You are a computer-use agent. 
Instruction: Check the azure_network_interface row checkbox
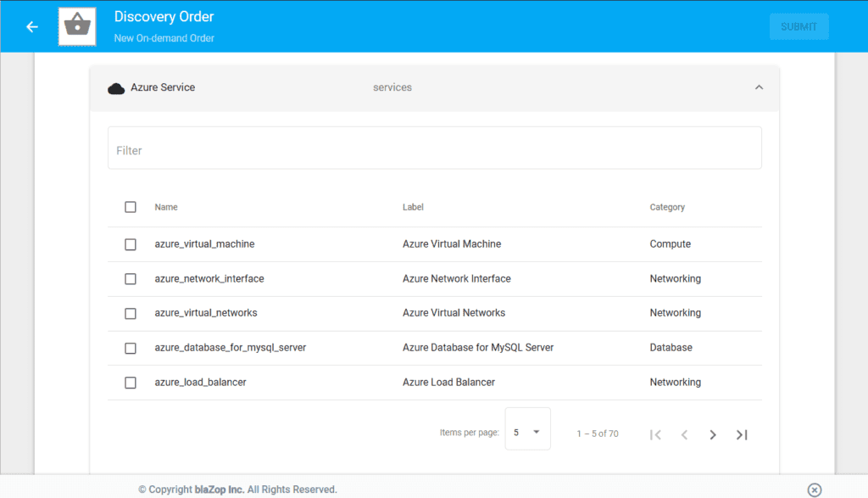130,278
